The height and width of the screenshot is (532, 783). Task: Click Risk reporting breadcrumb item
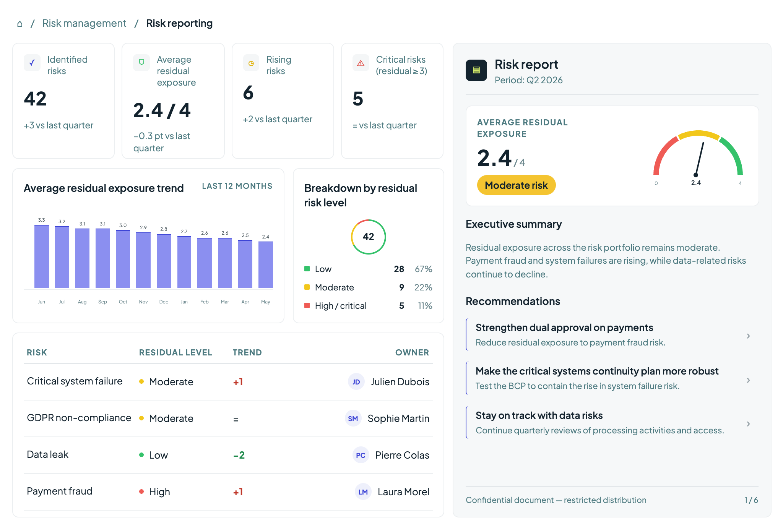pos(179,23)
